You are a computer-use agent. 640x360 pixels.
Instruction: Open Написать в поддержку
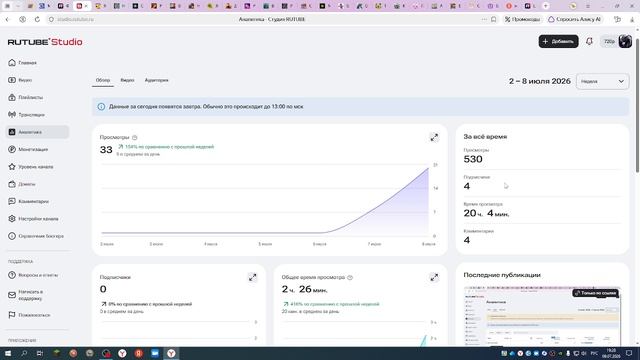point(27,295)
